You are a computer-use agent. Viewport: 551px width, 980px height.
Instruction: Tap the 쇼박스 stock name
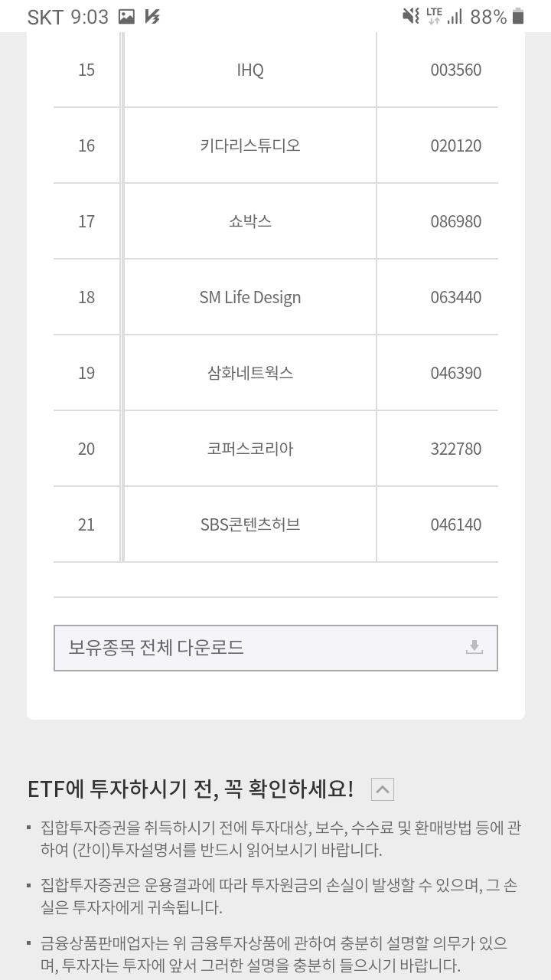pyautogui.click(x=250, y=221)
